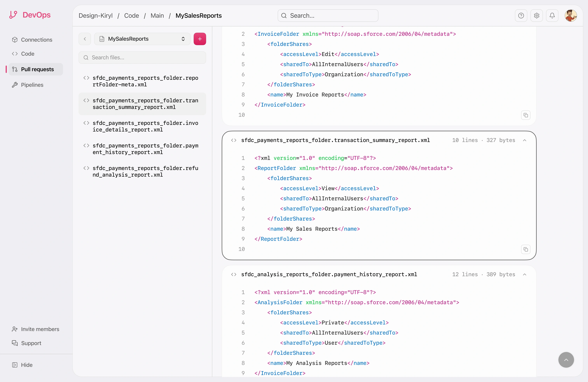The image size is (588, 382).
Task: Click back arrow beside MySalesReports selector
Action: tap(85, 39)
